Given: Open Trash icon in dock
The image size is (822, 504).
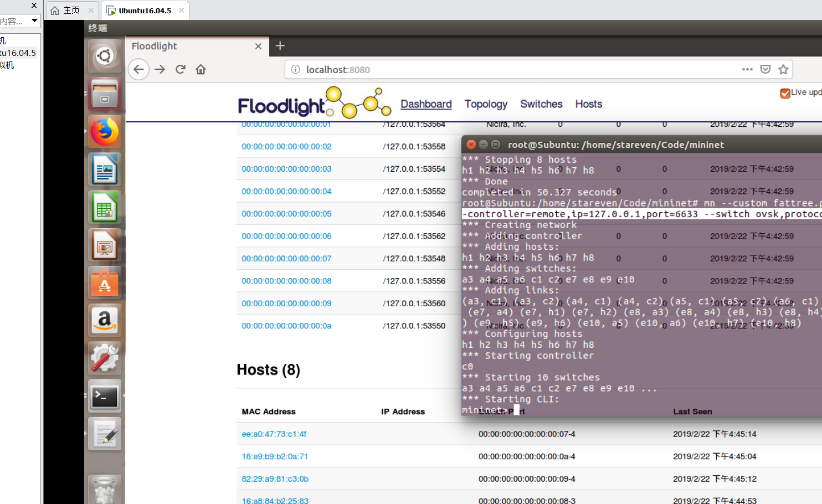Looking at the screenshot, I should (x=104, y=490).
